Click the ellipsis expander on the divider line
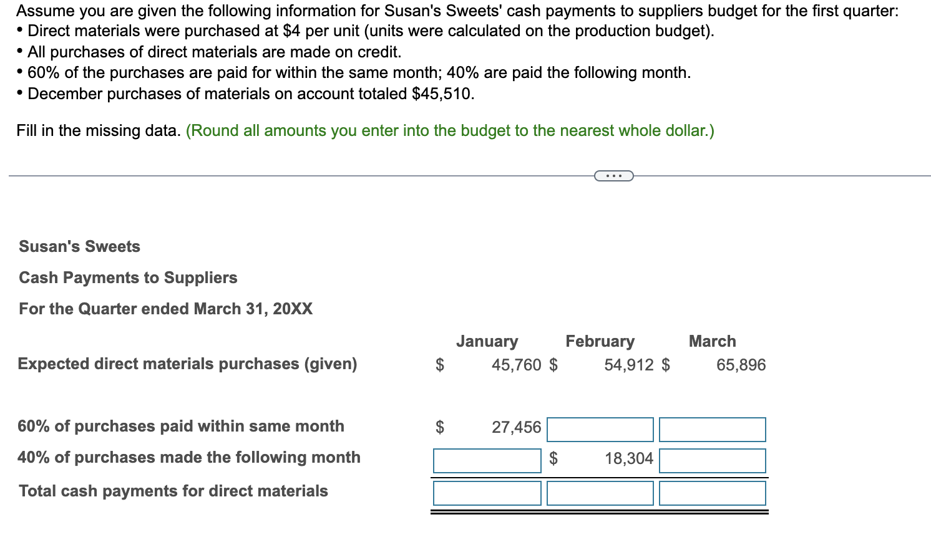This screenshot has width=931, height=560. point(613,176)
